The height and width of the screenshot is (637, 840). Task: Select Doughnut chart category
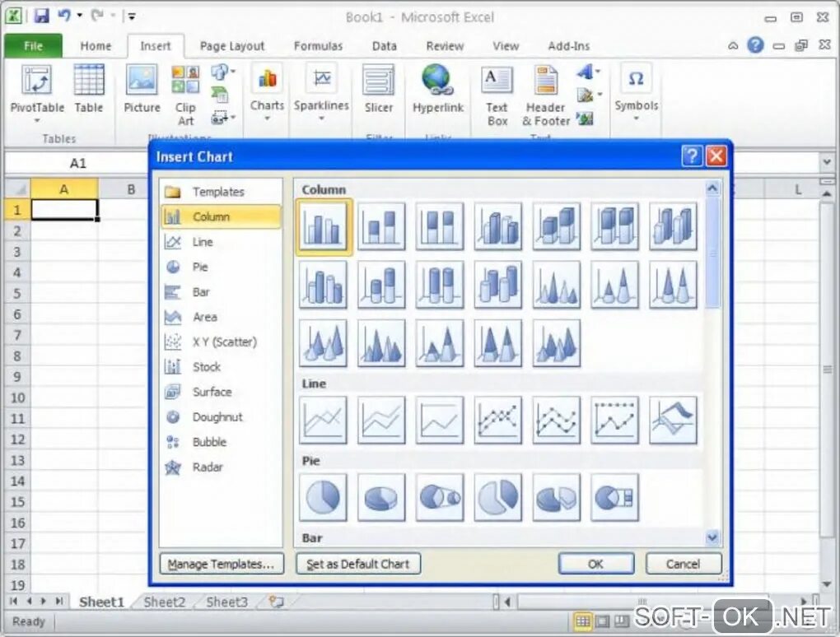pyautogui.click(x=221, y=417)
